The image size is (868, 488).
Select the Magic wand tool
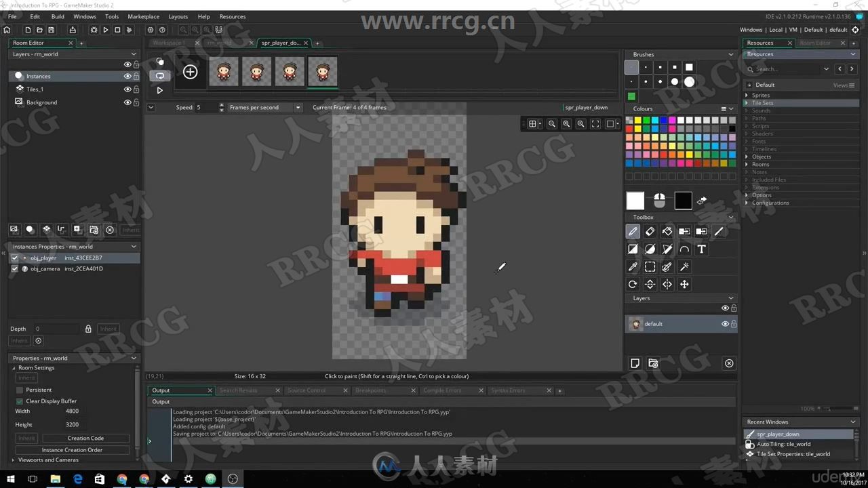coord(684,267)
